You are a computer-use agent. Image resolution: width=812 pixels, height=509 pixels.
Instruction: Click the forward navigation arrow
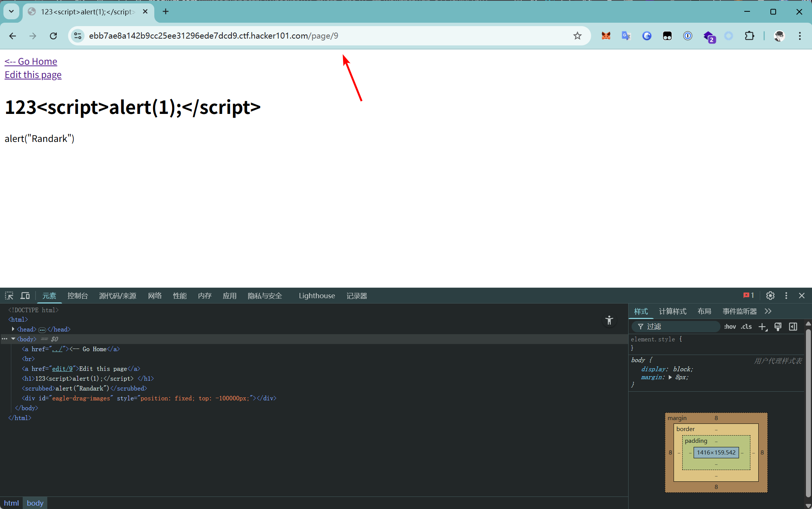coord(33,36)
